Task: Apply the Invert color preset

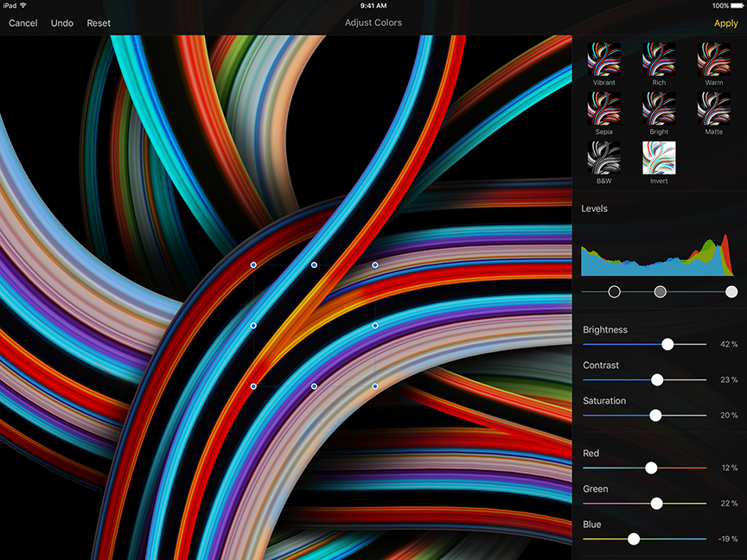Action: (659, 158)
